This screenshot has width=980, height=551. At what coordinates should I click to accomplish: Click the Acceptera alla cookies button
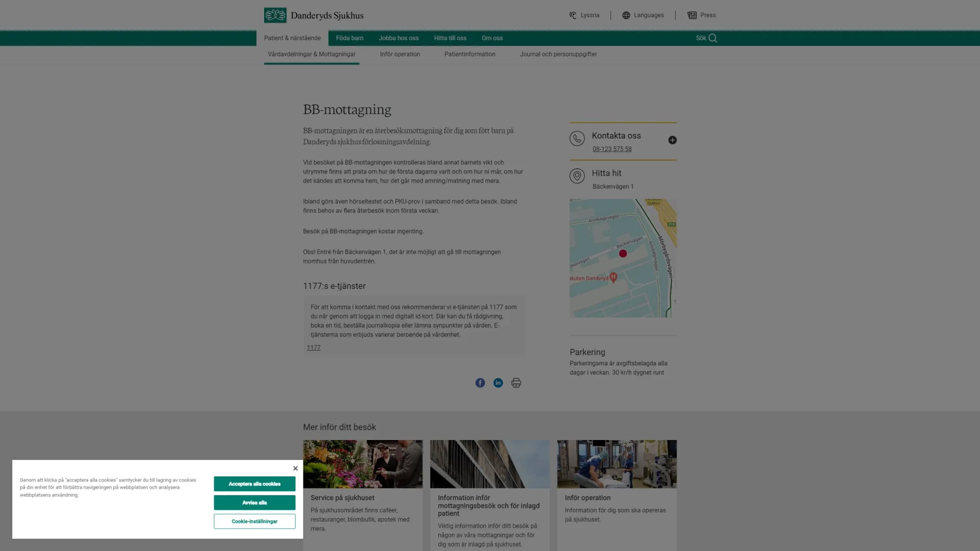coord(255,484)
